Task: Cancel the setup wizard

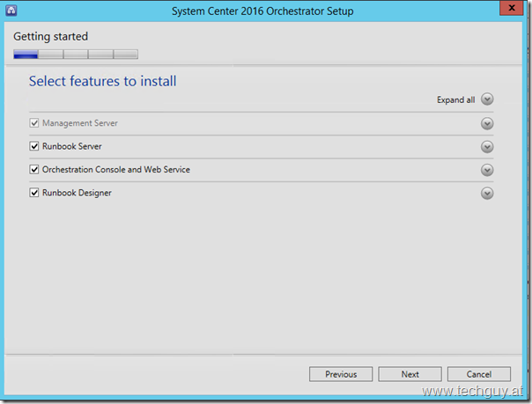Action: 479,374
